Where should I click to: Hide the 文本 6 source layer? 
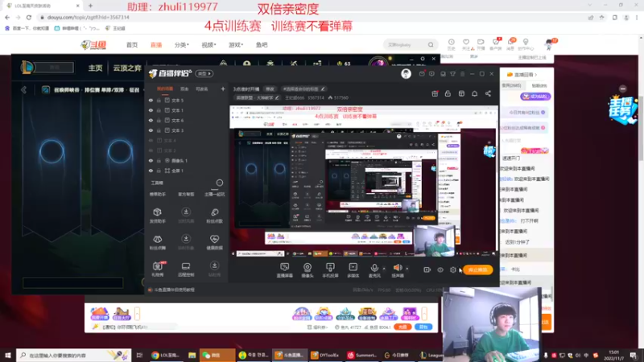[x=151, y=120]
